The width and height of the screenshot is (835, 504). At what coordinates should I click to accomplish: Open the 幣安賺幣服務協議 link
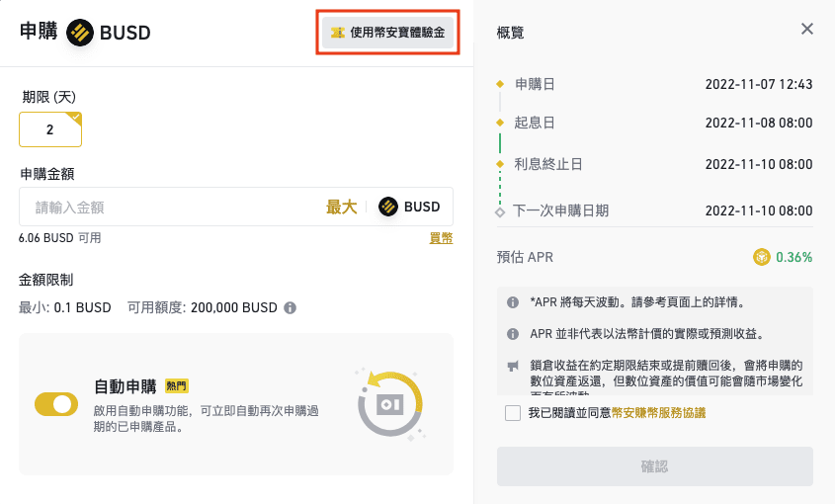pos(658,413)
